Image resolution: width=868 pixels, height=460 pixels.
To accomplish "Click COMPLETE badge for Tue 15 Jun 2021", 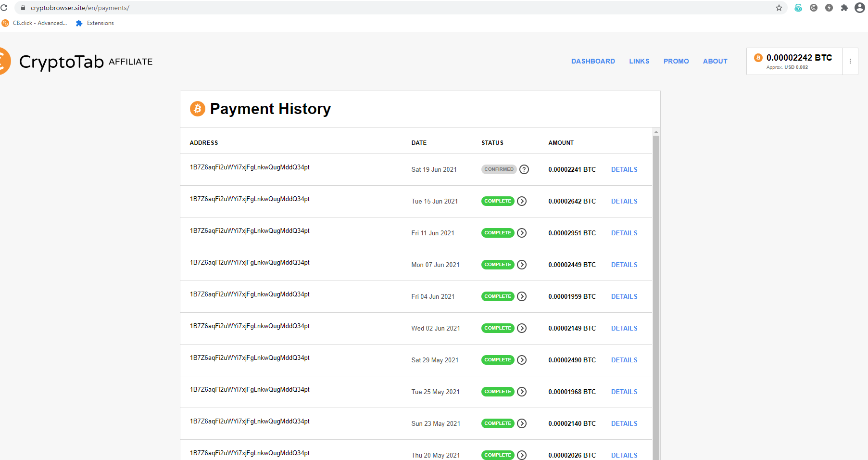I will coord(498,201).
